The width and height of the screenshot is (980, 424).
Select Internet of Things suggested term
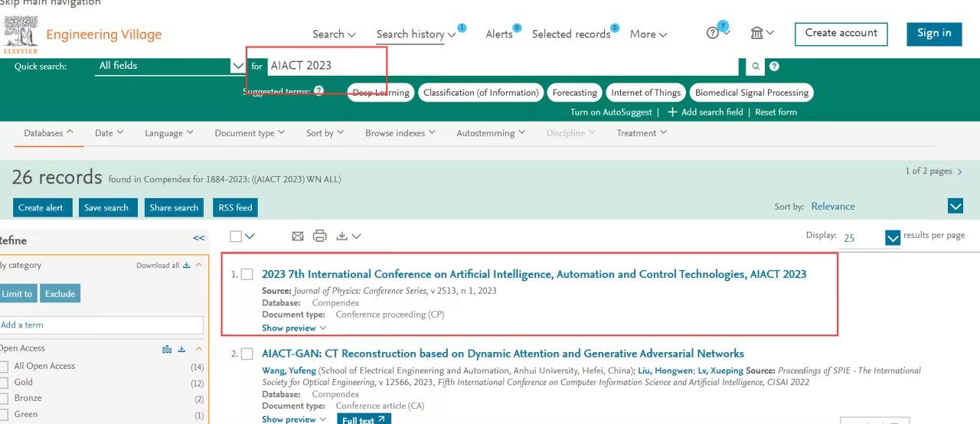646,93
